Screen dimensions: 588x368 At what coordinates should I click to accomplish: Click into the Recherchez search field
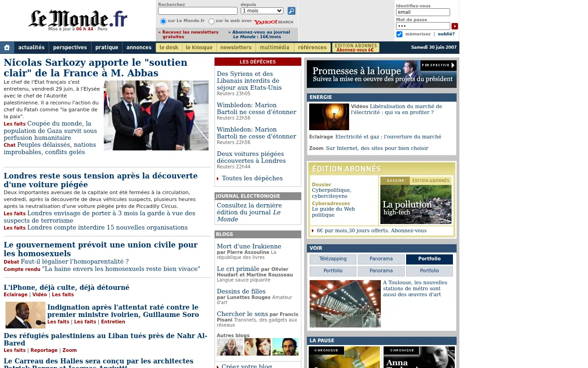tap(198, 11)
